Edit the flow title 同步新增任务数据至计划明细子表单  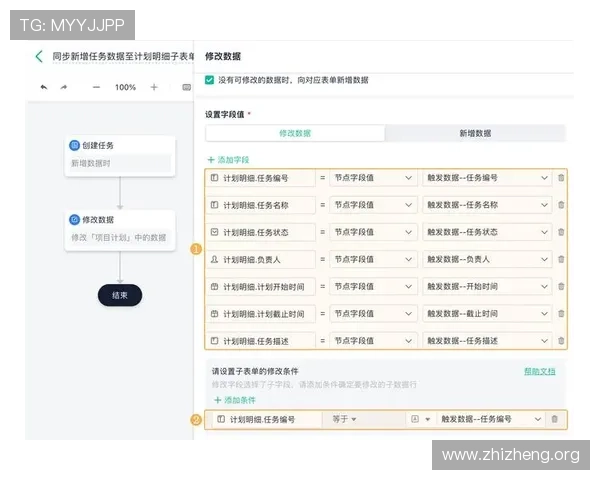(x=123, y=57)
